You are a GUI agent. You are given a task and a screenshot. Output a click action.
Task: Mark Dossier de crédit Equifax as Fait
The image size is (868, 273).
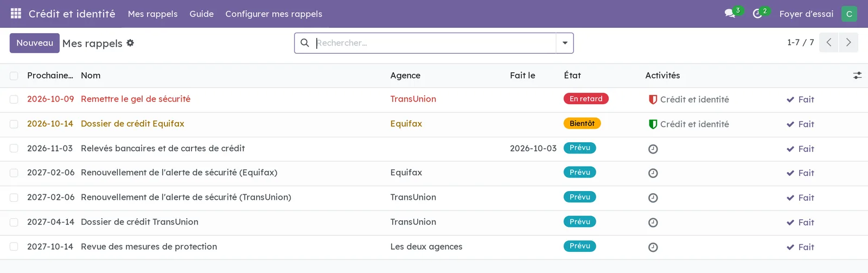click(x=801, y=124)
